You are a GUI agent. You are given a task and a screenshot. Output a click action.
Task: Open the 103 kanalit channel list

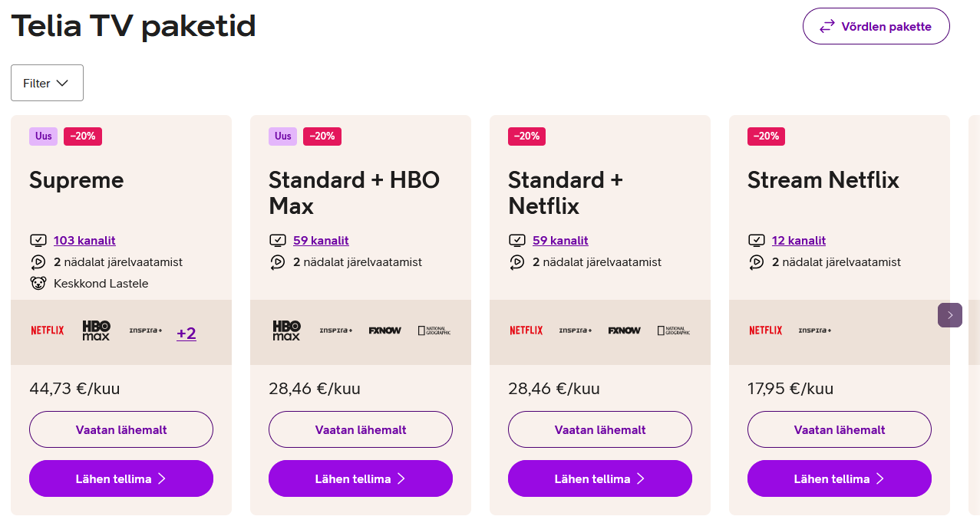(84, 241)
